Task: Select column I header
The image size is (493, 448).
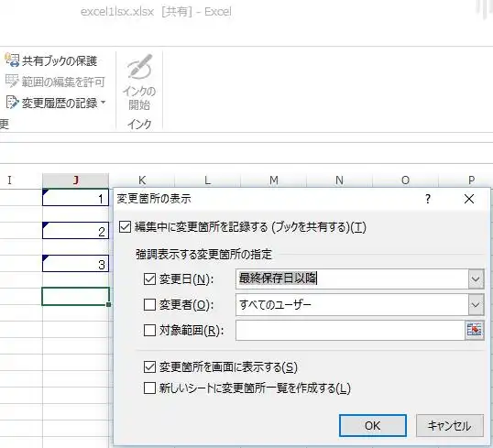Action: pyautogui.click(x=9, y=180)
